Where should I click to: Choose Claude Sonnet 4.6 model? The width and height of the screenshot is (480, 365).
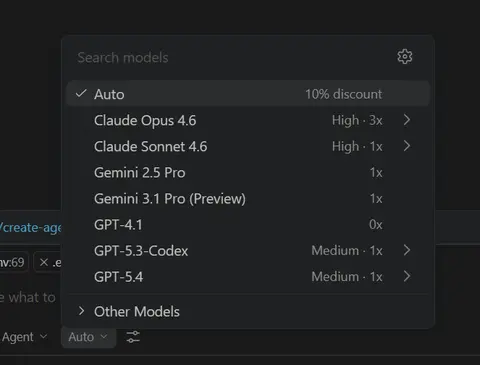(x=248, y=146)
